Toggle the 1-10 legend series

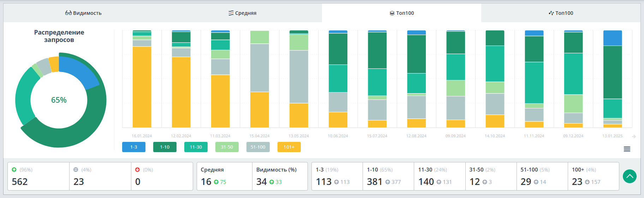point(165,147)
